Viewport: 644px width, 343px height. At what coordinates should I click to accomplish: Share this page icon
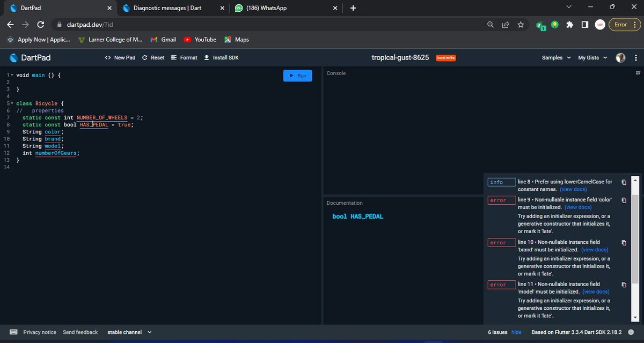506,25
